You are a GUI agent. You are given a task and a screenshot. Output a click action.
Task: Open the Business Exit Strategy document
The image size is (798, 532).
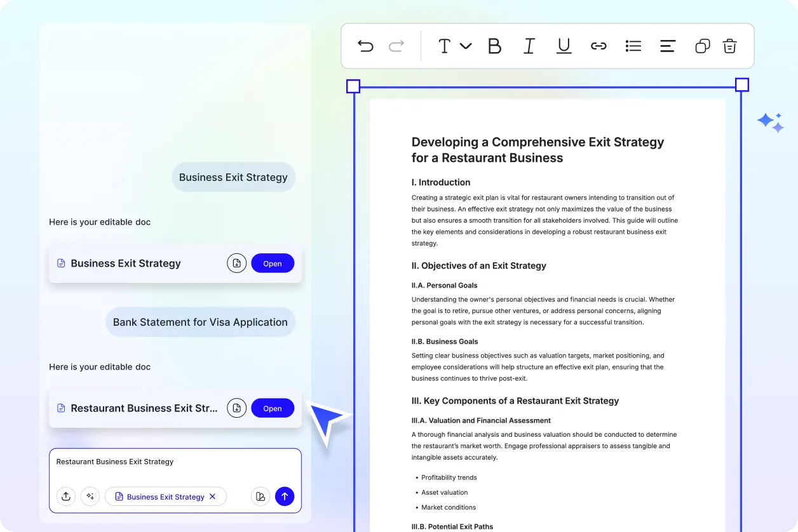pos(273,263)
